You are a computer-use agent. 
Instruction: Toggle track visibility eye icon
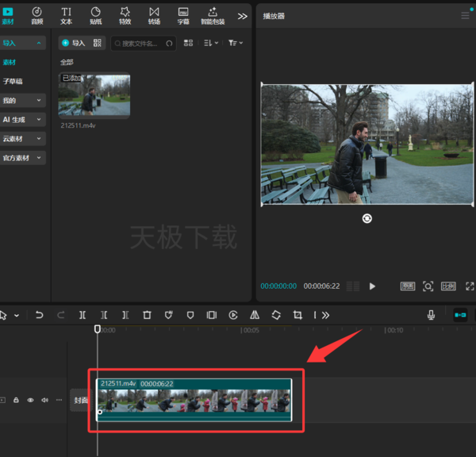(30, 400)
